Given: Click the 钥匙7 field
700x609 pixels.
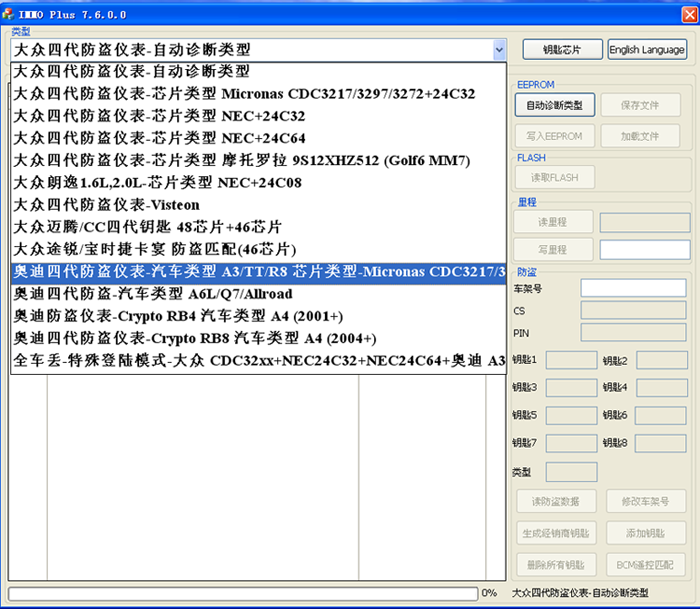Looking at the screenshot, I should click(571, 443).
